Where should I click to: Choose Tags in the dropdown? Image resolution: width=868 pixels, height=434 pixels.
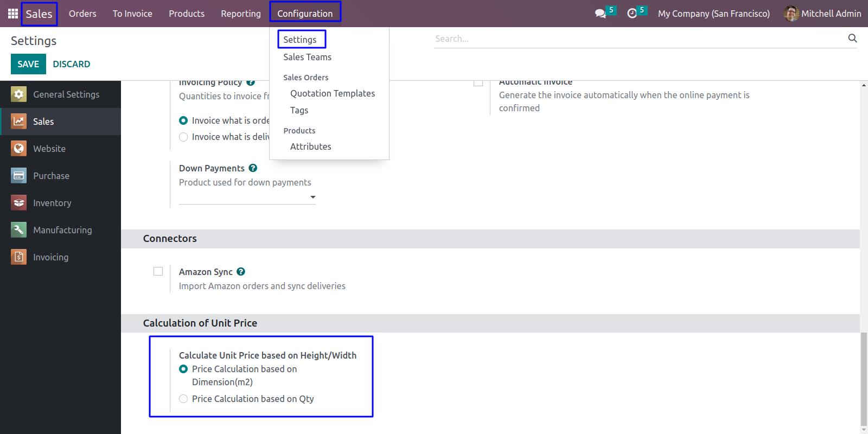tap(299, 110)
